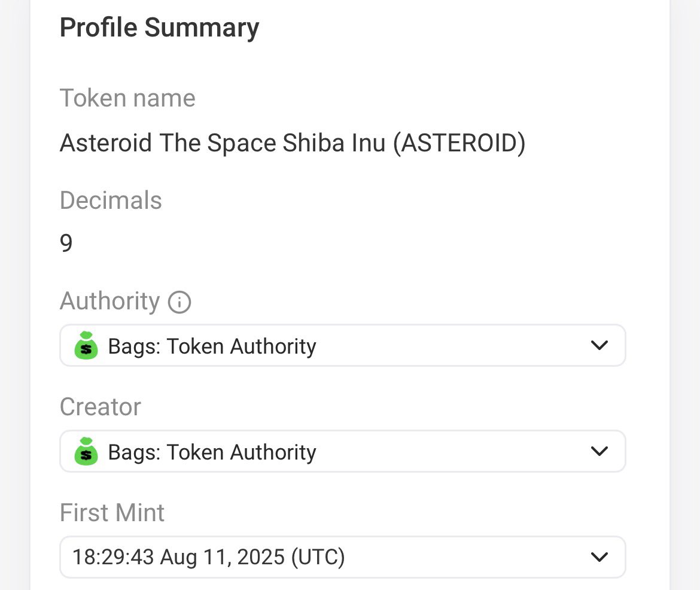This screenshot has height=590, width=700.
Task: Select the Asteroid The Space Shiba Inu token name
Action: pos(292,144)
